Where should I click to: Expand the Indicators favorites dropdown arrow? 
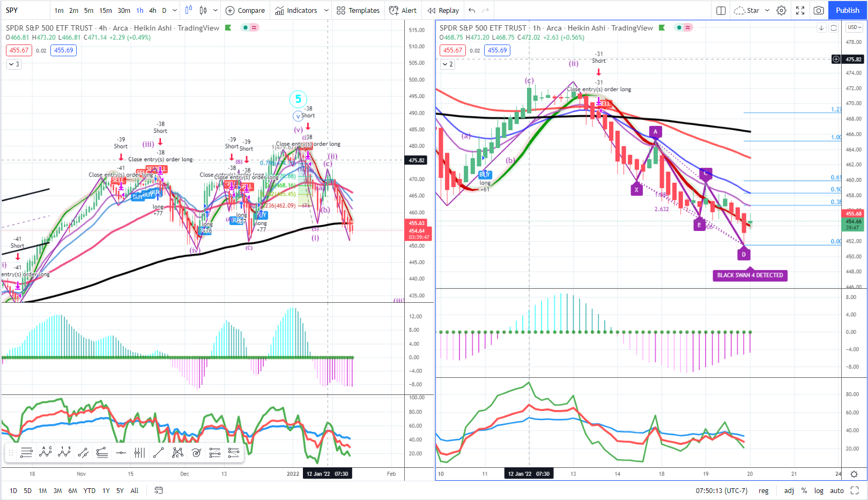click(327, 10)
